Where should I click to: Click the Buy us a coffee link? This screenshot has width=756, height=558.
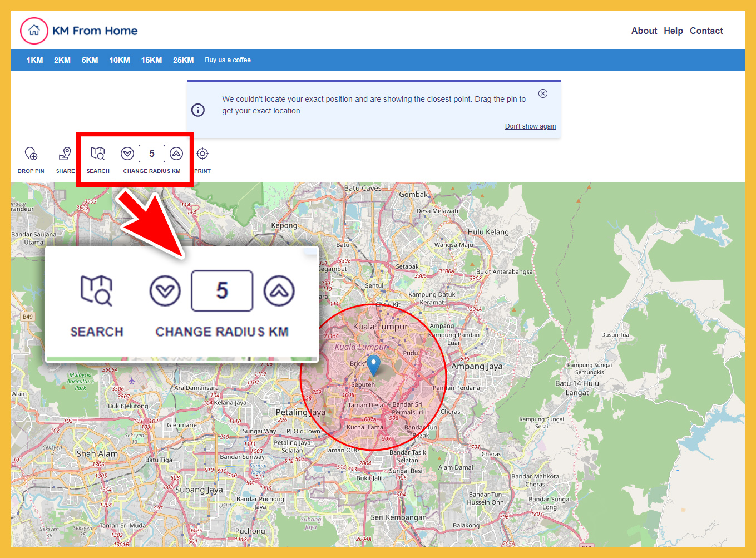click(x=228, y=60)
